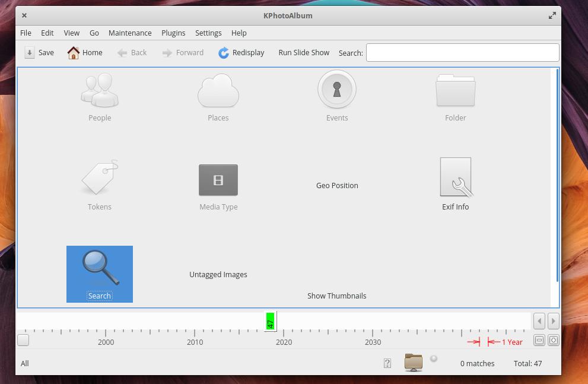The height and width of the screenshot is (384, 588).
Task: Open the Plugins menu
Action: pyautogui.click(x=173, y=33)
